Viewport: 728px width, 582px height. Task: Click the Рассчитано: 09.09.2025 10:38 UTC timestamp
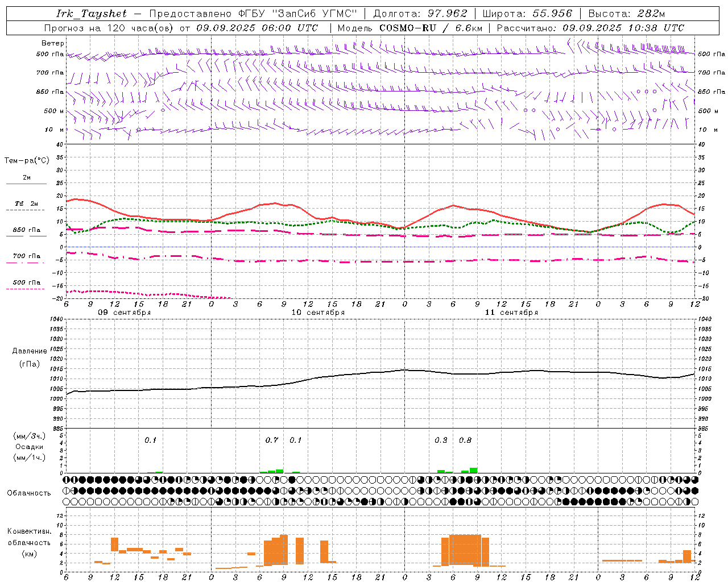[590, 28]
